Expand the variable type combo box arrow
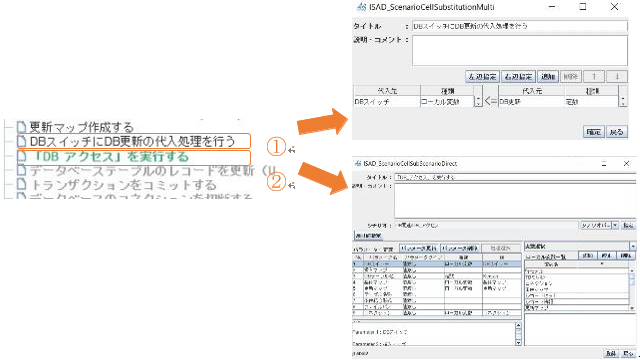640x360 pixels. pos(633,247)
